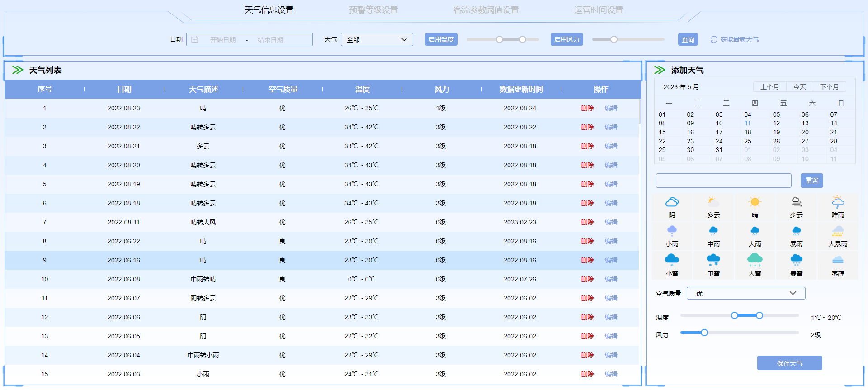This screenshot has height=390, width=868.
Task: Select the 中雪 moderate snow icon
Action: coord(713,260)
